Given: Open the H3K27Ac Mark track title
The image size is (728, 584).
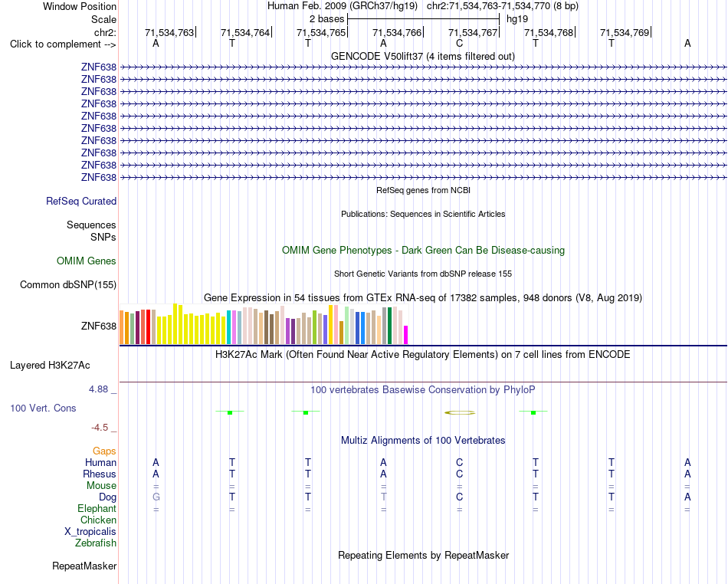Looking at the screenshot, I should point(423,355).
